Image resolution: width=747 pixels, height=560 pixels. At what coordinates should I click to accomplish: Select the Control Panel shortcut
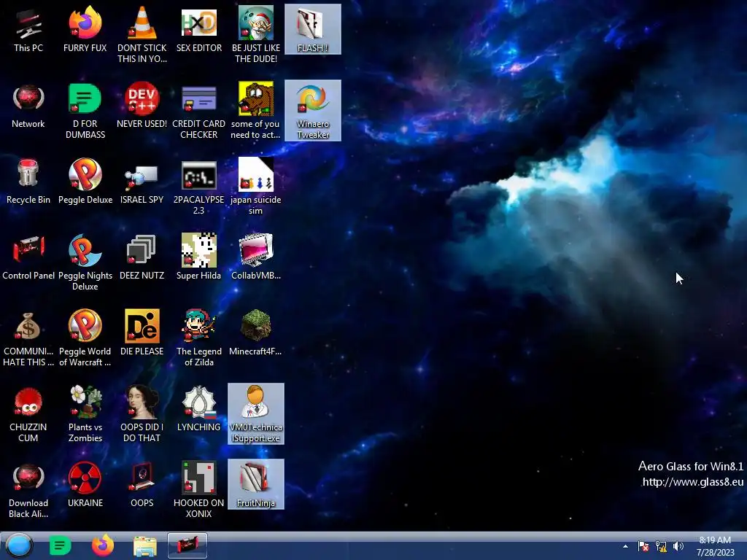point(28,257)
